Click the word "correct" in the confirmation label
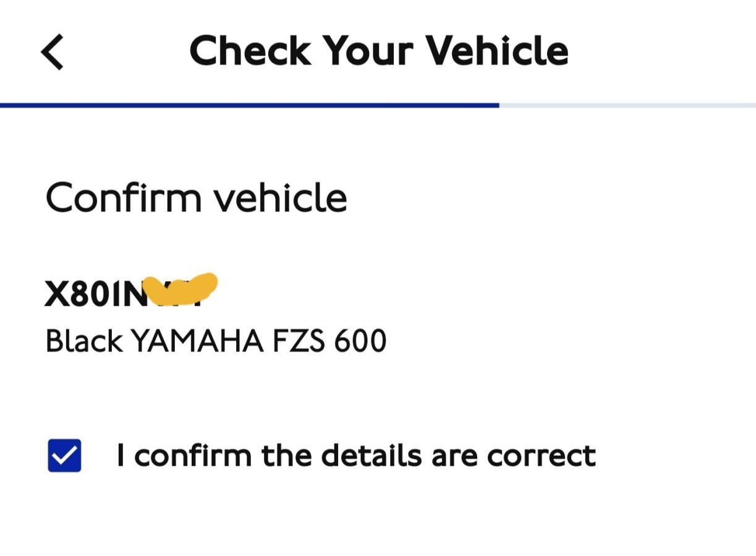756x556 pixels. (x=541, y=457)
